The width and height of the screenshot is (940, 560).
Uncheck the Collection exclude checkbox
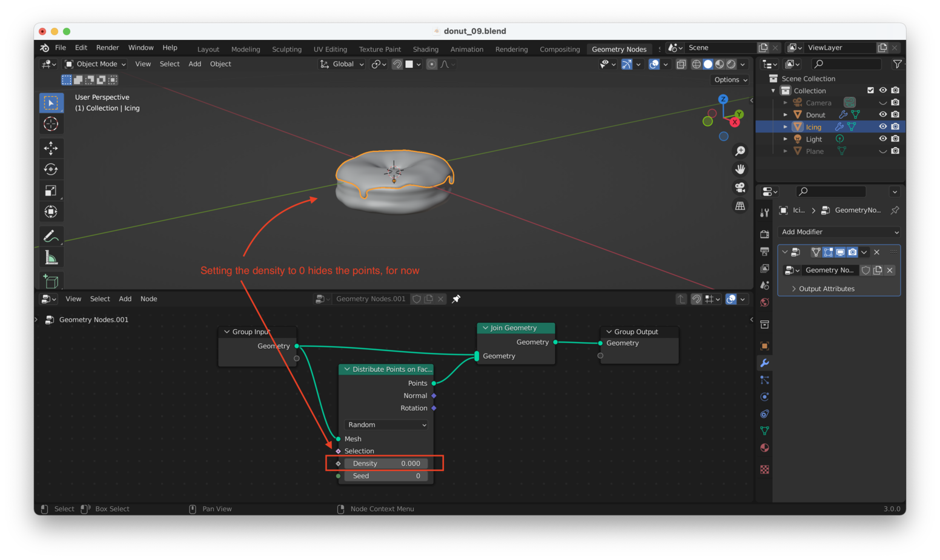[x=870, y=90]
